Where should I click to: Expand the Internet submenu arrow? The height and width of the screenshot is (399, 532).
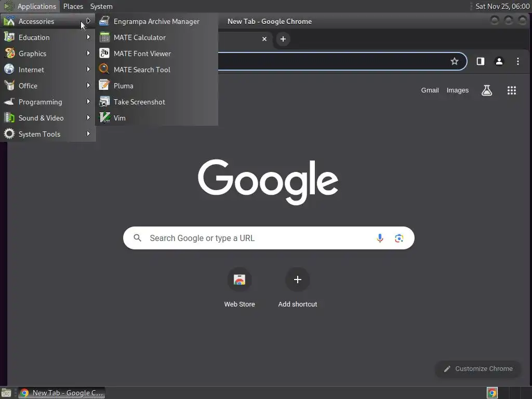tap(88, 69)
